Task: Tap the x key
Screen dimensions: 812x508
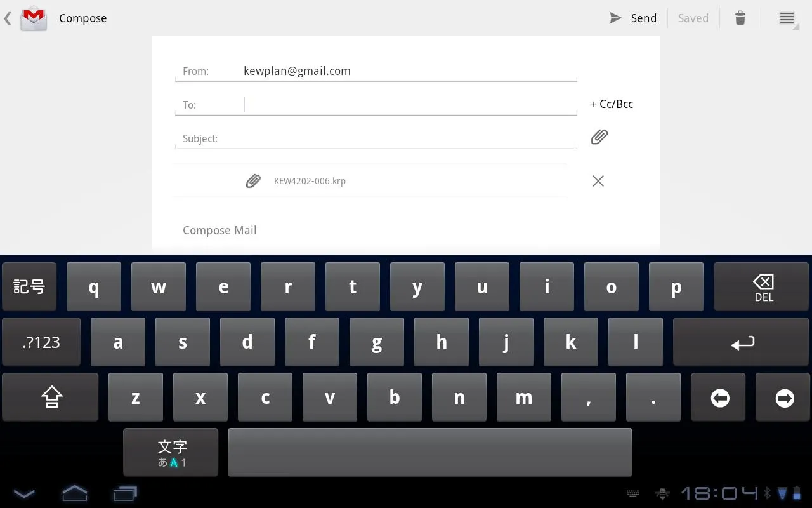Action: pyautogui.click(x=200, y=398)
